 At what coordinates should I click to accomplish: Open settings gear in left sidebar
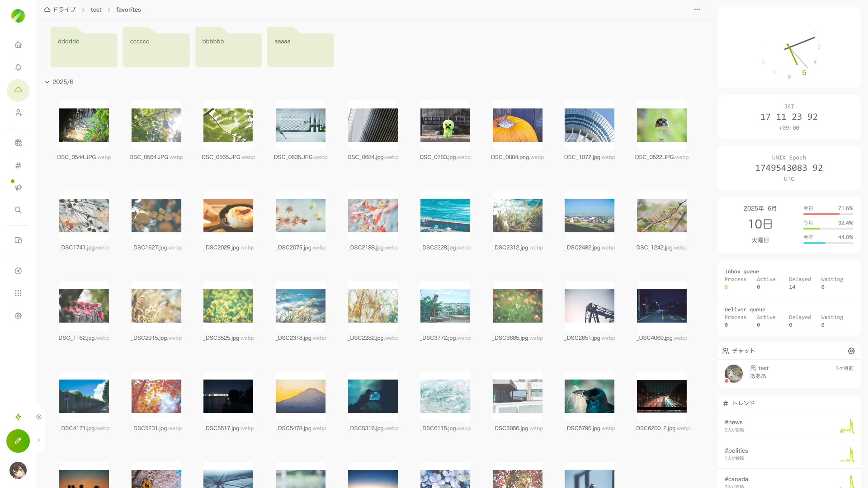click(18, 316)
